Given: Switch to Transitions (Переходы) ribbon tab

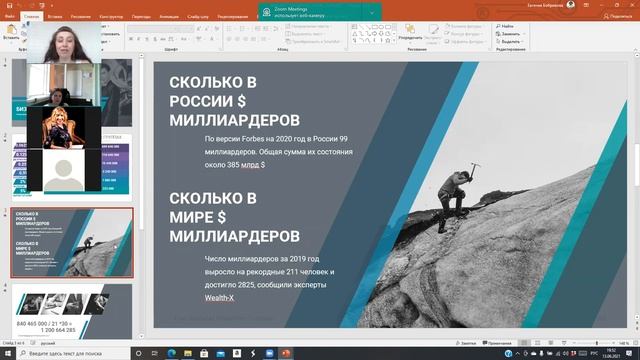Looking at the screenshot, I should click(141, 17).
